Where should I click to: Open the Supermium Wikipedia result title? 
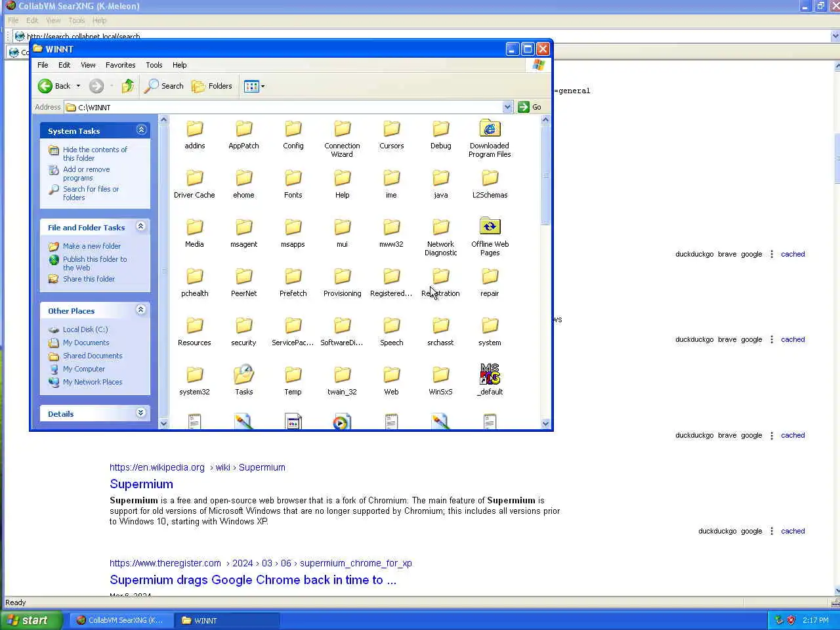141,484
